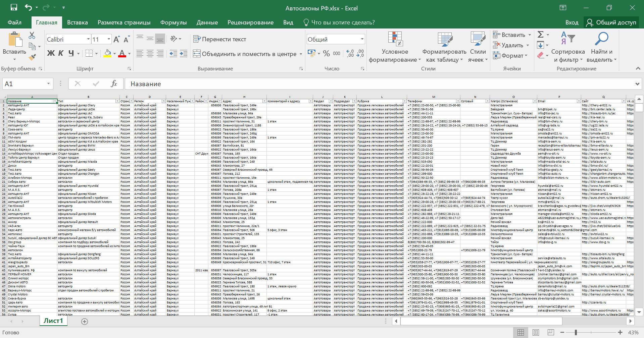
Task: Click the Cut scissors icon
Action: tap(32, 35)
